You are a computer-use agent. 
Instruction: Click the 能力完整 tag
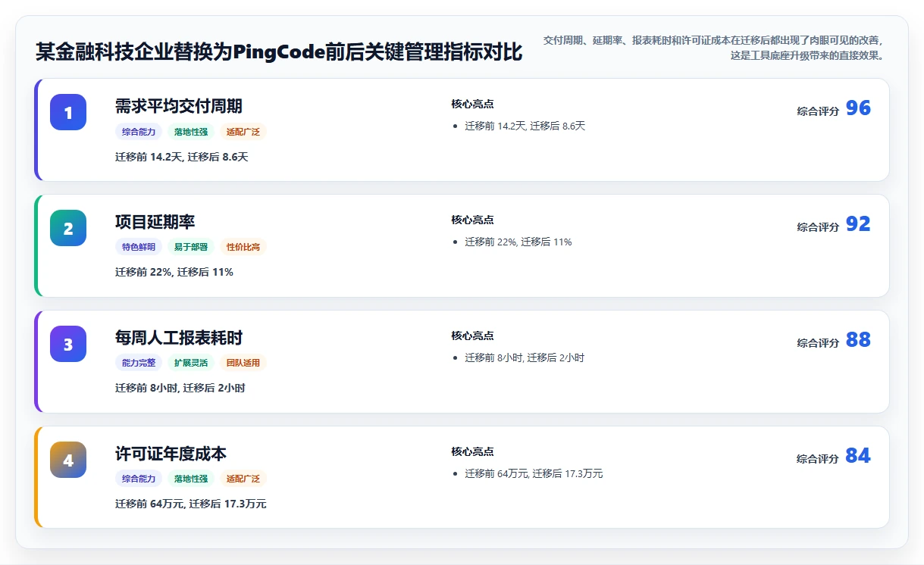tap(139, 363)
